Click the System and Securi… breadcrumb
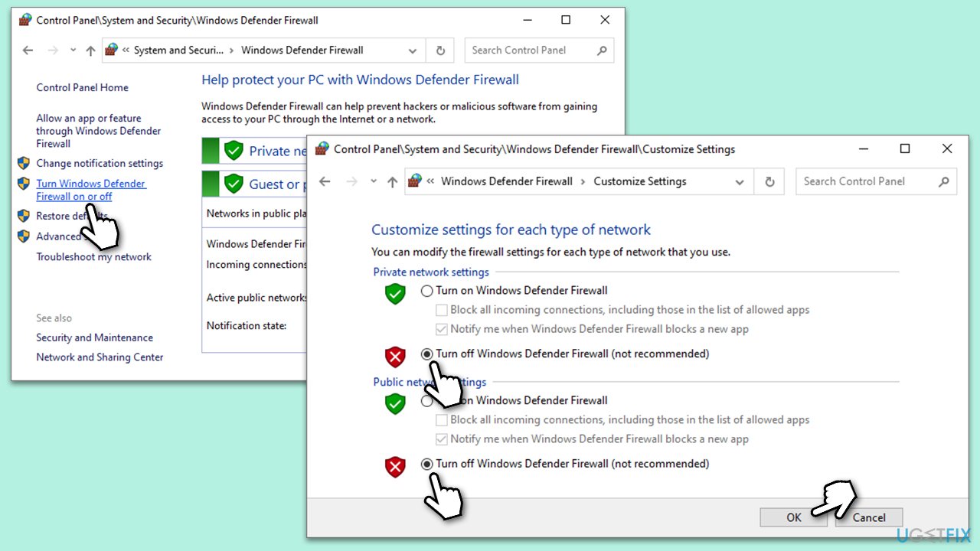This screenshot has width=980, height=551. click(x=179, y=51)
